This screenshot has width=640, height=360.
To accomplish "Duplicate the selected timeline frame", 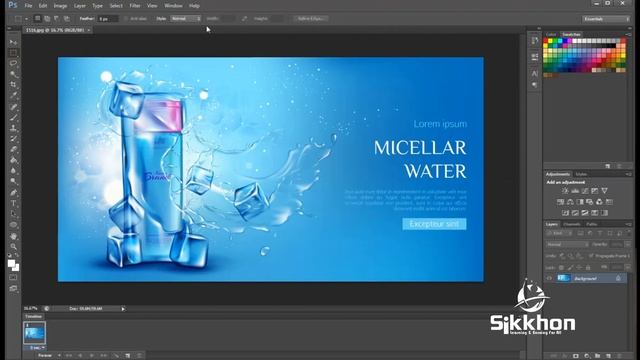I will click(128, 356).
